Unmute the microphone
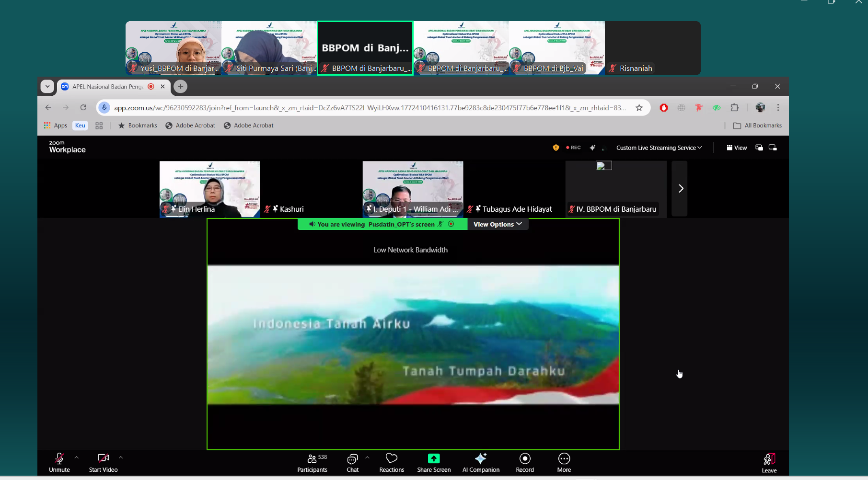 pyautogui.click(x=59, y=463)
